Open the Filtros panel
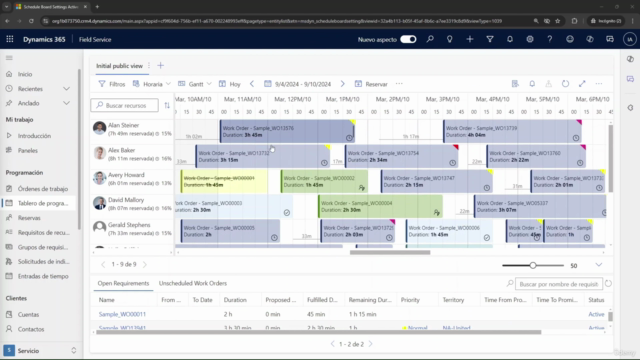 click(x=112, y=84)
